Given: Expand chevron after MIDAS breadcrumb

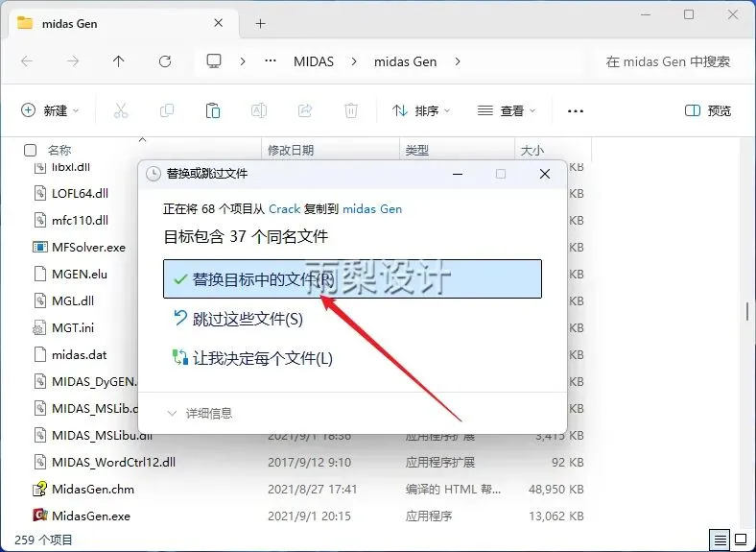Looking at the screenshot, I should coord(354,61).
